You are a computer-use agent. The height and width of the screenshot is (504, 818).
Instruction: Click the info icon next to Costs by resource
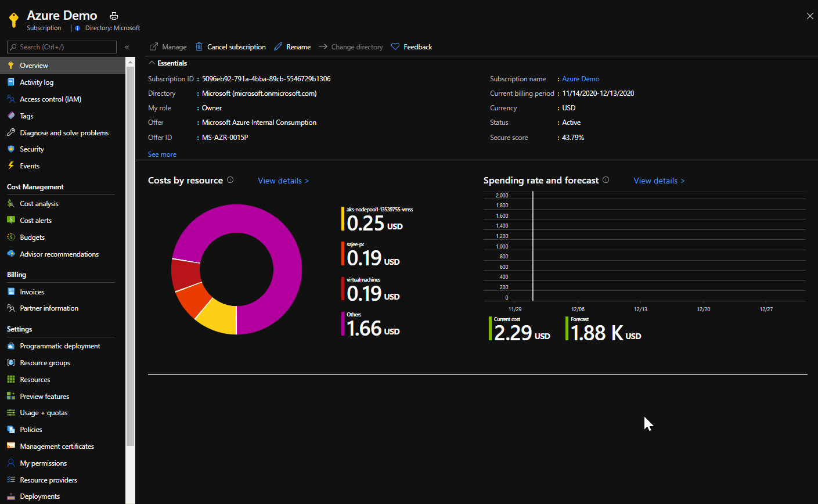[230, 180]
